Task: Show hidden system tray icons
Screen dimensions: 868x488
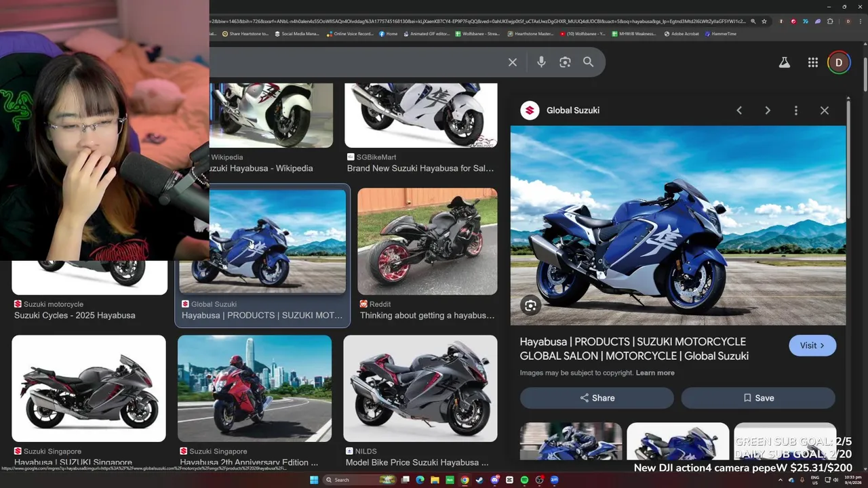Action: (780, 480)
